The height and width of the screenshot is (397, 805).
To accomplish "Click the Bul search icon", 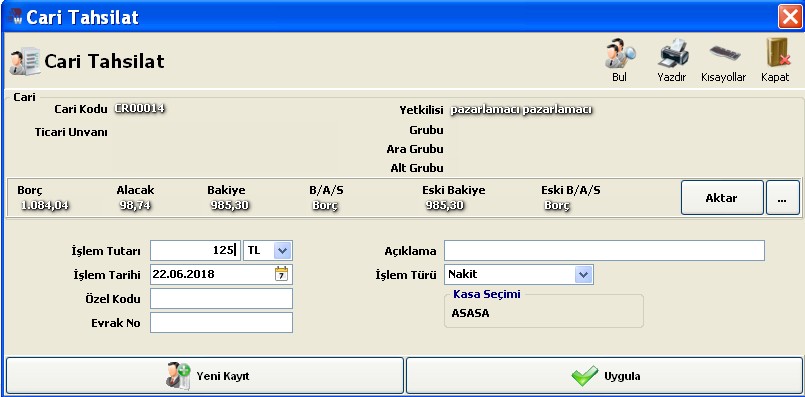I will (x=620, y=53).
